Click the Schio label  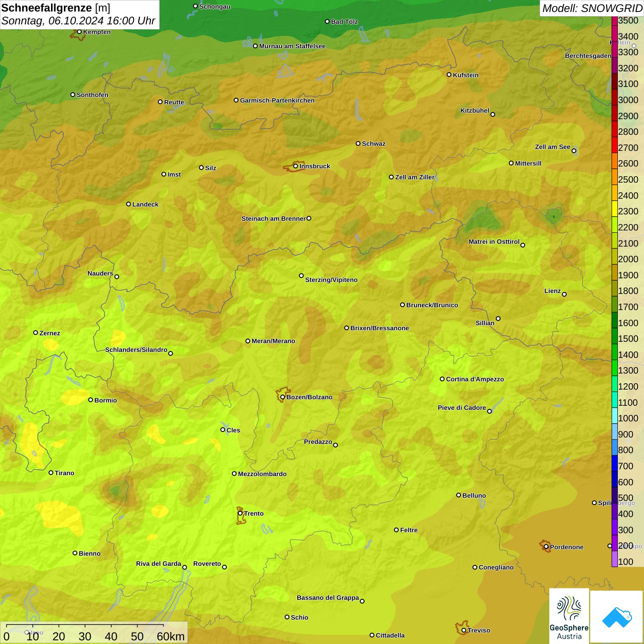299,617
